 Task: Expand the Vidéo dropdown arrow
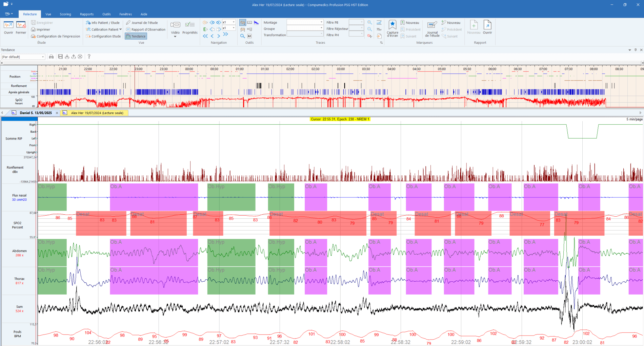pyautogui.click(x=175, y=37)
